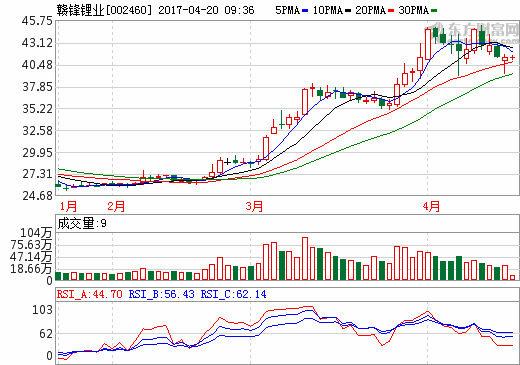This screenshot has width=520, height=365.
Task: Click the blue 5PMA legend color marker
Action: (x=305, y=11)
